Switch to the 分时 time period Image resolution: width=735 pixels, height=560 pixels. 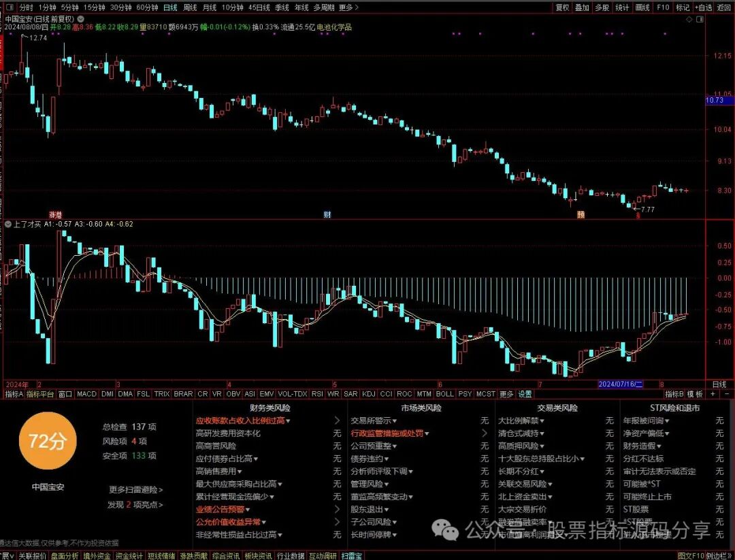26,7
